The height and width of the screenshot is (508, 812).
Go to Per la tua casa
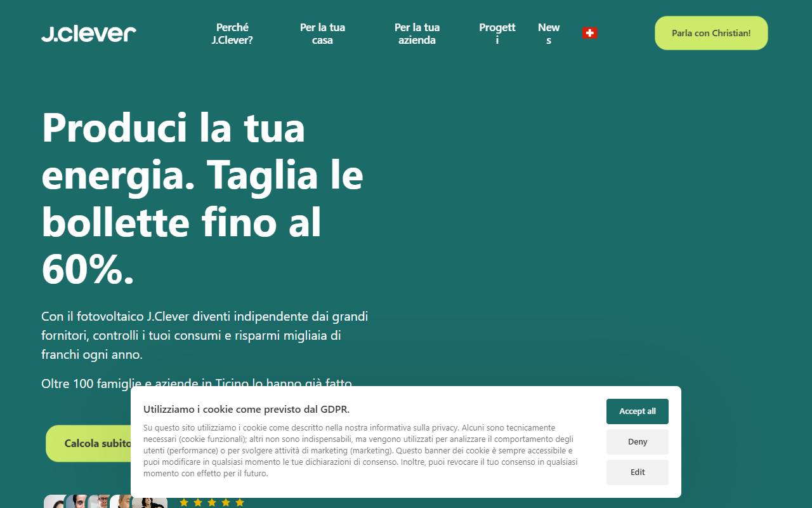pos(322,34)
